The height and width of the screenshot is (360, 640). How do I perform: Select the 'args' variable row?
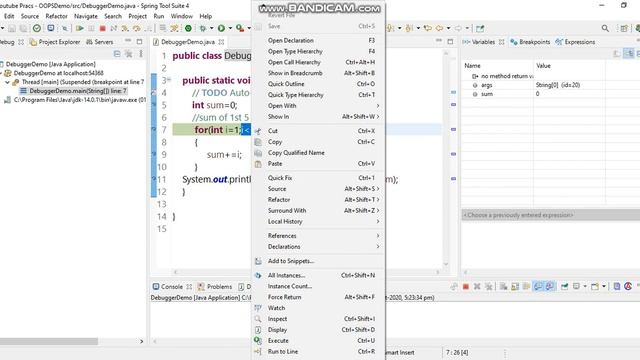550,85
